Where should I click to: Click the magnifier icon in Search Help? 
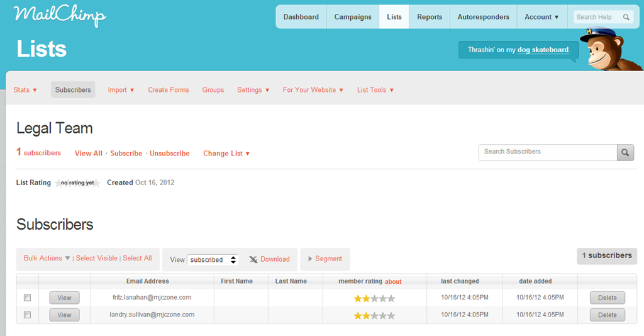click(x=626, y=18)
